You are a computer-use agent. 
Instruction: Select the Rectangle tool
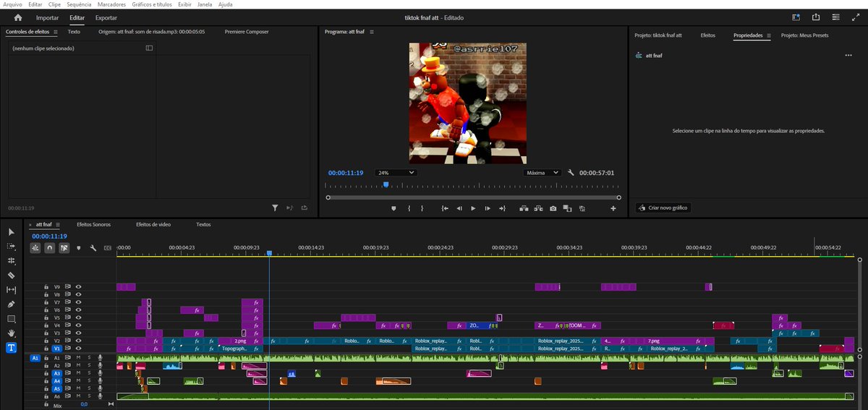click(x=12, y=318)
